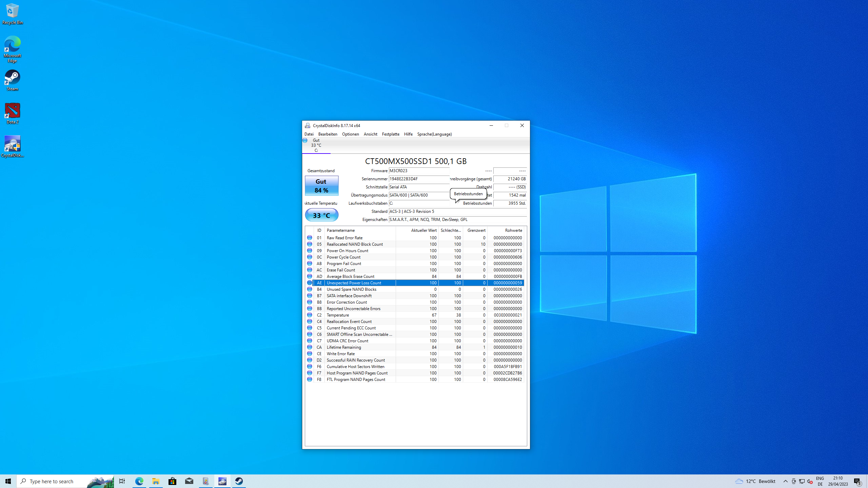Click the Microsoft Store taskbar icon
Viewport: 868px width, 488px height.
coord(172,481)
